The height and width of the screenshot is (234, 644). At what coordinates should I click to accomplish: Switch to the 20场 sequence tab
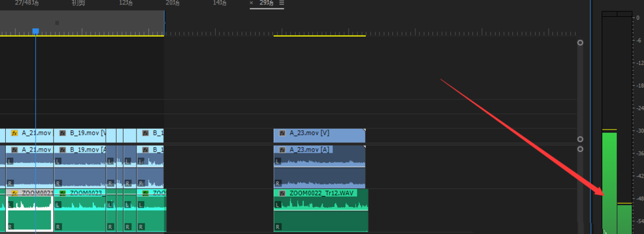coord(173,3)
